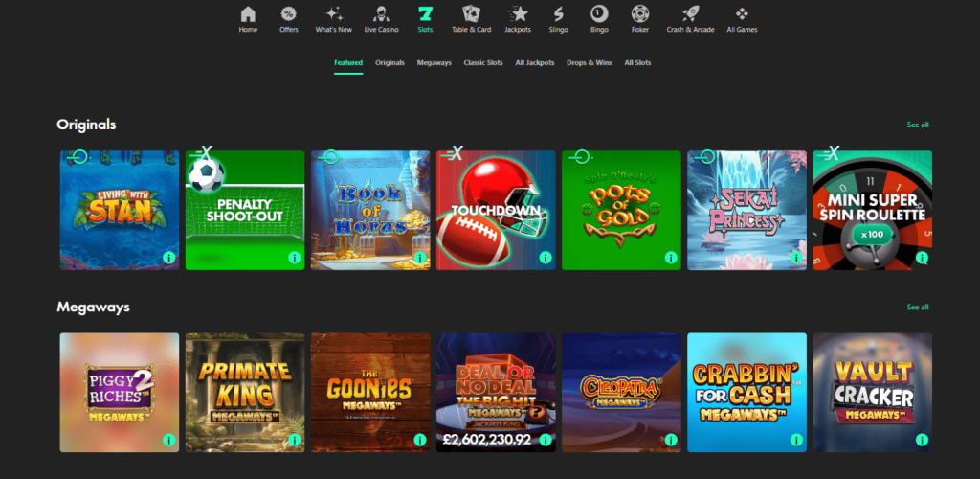980x479 pixels.
Task: Show info for Crabbin' for Cash Megaways
Action: click(x=796, y=441)
